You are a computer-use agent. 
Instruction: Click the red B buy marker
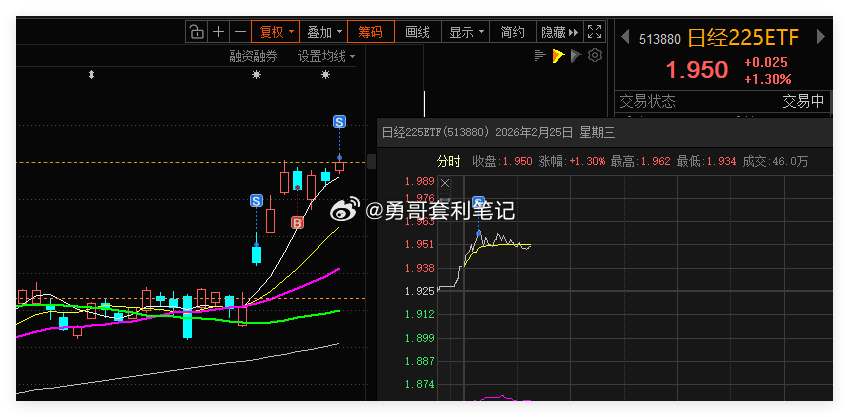(x=297, y=223)
